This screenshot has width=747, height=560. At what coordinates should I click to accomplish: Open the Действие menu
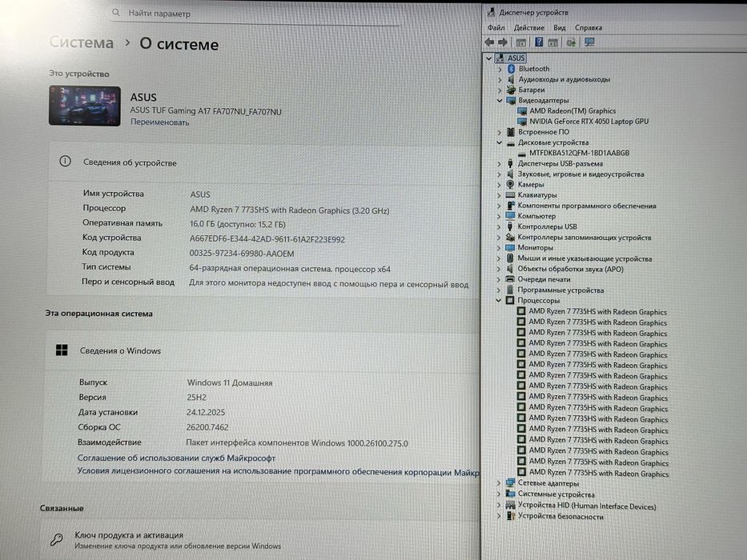528,28
